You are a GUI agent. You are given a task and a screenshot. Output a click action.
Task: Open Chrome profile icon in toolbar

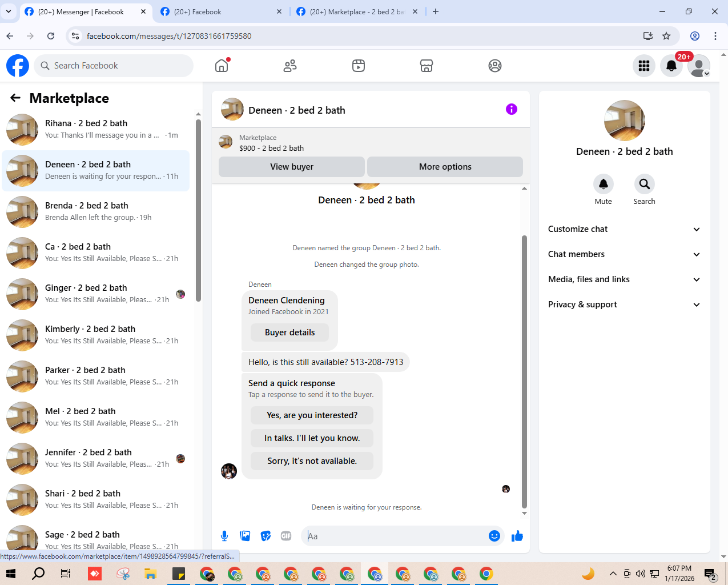(695, 36)
